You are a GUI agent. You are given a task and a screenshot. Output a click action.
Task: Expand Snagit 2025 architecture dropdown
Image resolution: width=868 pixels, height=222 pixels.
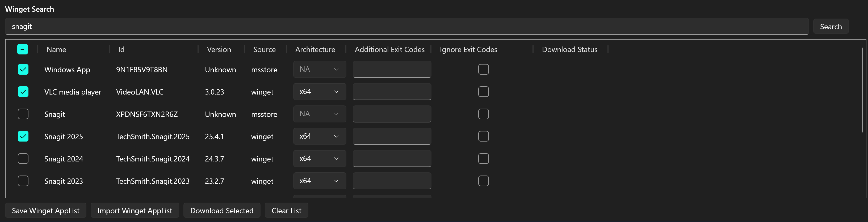(319, 136)
